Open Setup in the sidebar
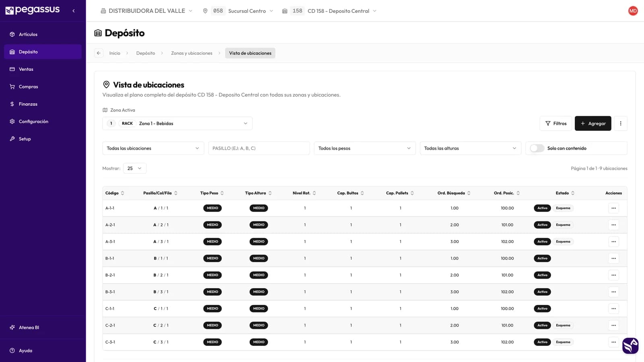 [43, 139]
